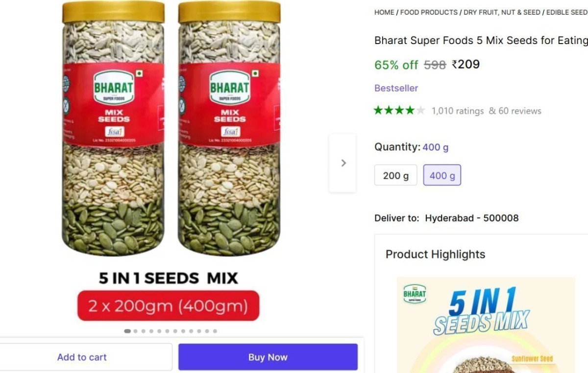Screen dimensions: 588x373
Task: Open FOOD PRODUCTS from the breadcrumb
Action: coord(428,12)
